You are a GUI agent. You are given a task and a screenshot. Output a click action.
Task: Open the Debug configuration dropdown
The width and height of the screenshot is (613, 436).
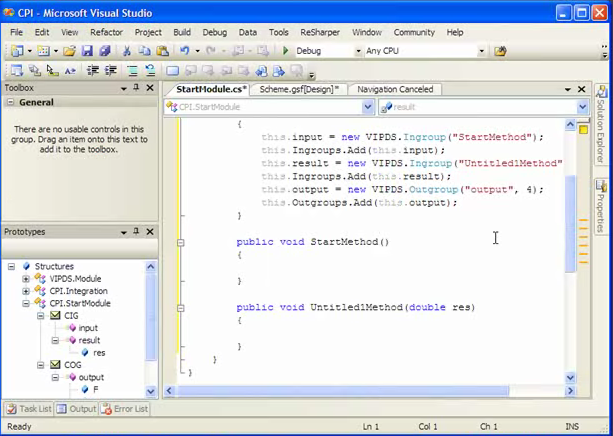coord(357,51)
